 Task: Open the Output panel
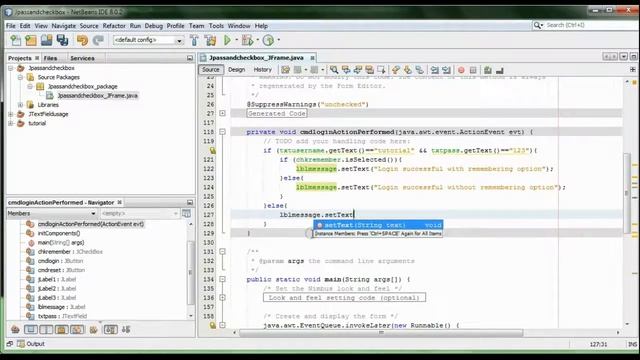click(31, 344)
